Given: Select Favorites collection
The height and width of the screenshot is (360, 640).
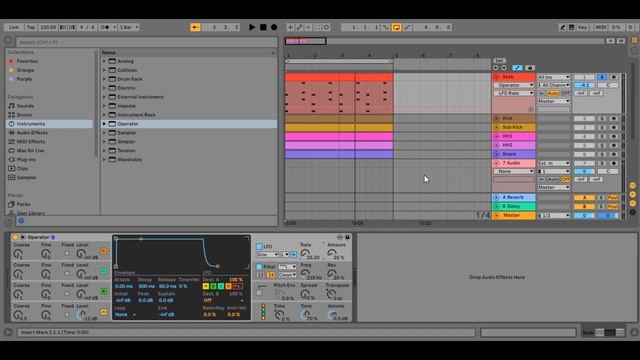Looking at the screenshot, I should (27, 61).
